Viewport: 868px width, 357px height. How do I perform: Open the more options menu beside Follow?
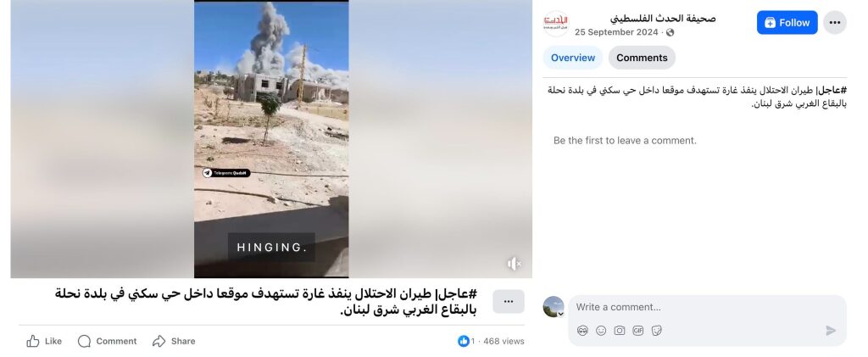pos(835,23)
